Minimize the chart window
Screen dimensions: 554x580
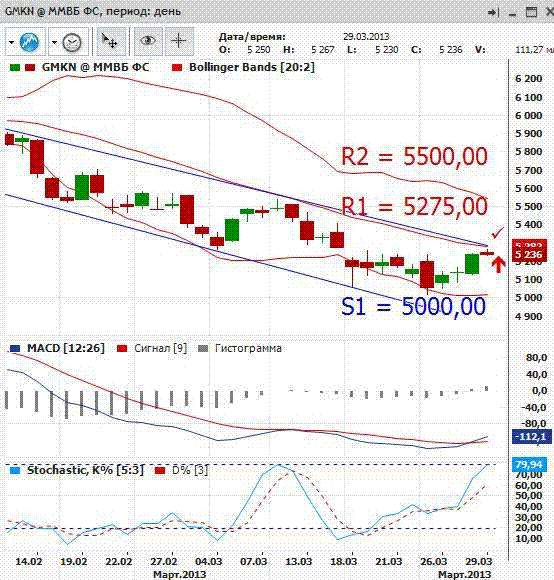click(513, 14)
